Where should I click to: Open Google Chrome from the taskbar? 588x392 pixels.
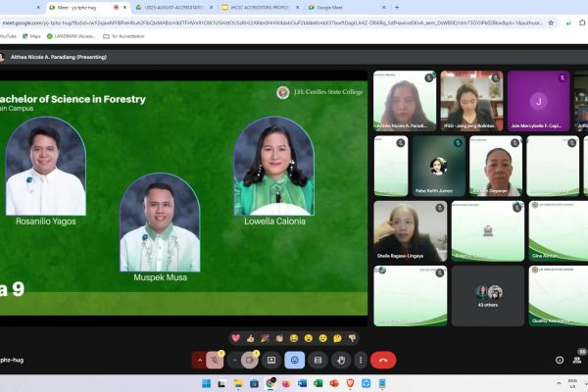coord(270,383)
